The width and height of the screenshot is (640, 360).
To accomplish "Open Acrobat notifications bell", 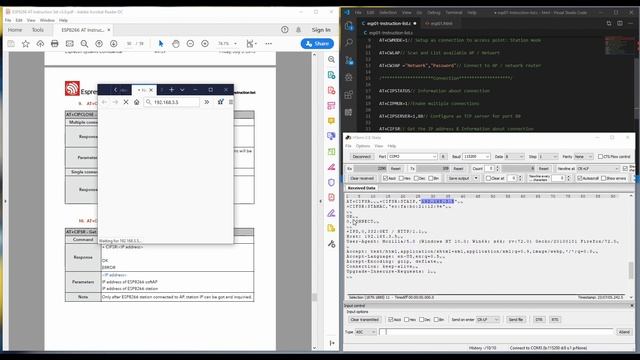I will pyautogui.click(x=298, y=30).
